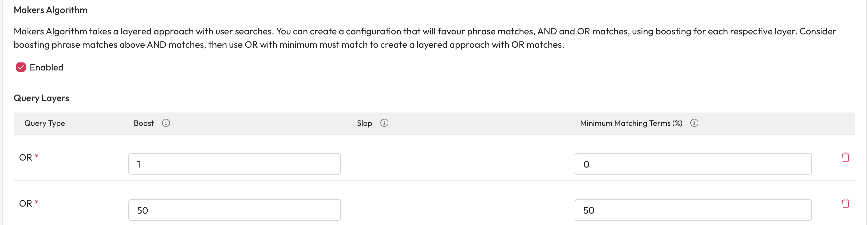This screenshot has height=225, width=868.
Task: Click the OR label in first row
Action: click(26, 158)
